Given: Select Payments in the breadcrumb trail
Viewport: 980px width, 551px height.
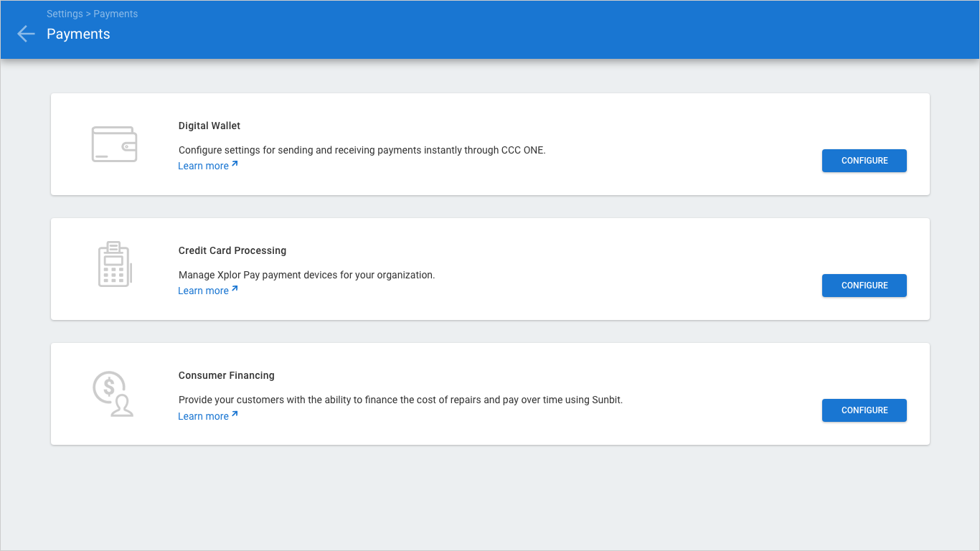Looking at the screenshot, I should (116, 14).
